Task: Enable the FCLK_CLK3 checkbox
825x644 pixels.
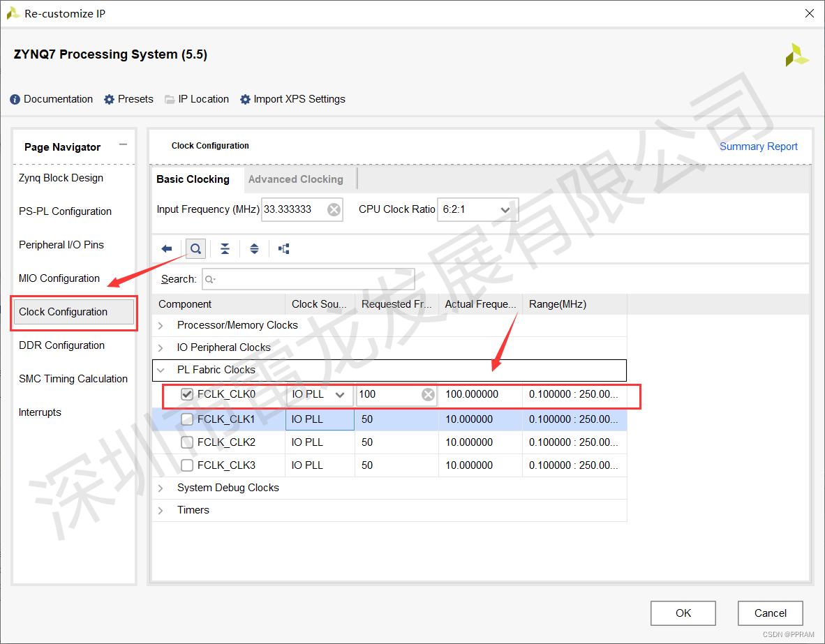Action: tap(187, 465)
